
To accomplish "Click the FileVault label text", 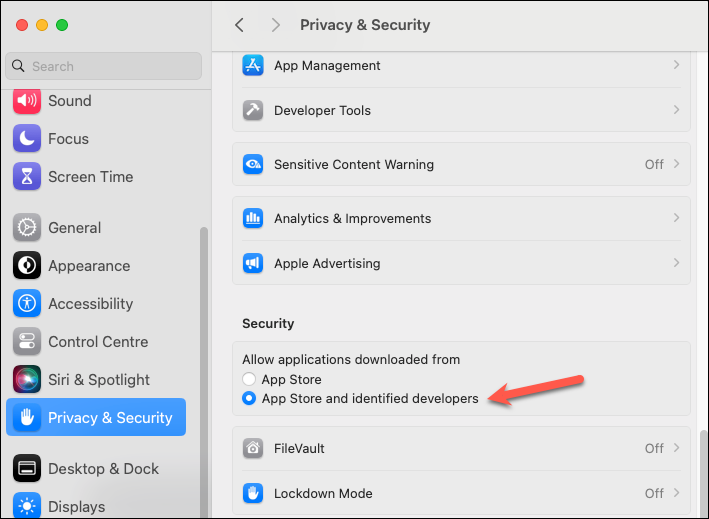I will click(299, 448).
